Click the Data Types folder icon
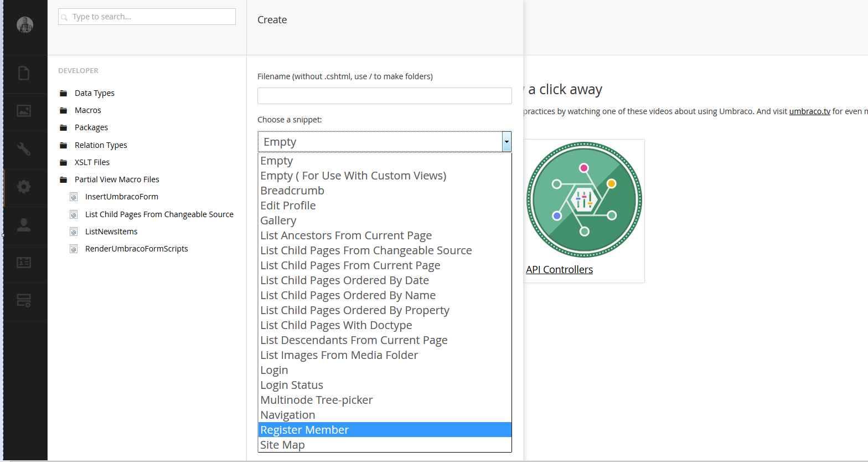Viewport: 868px width, 462px height. 64,94
